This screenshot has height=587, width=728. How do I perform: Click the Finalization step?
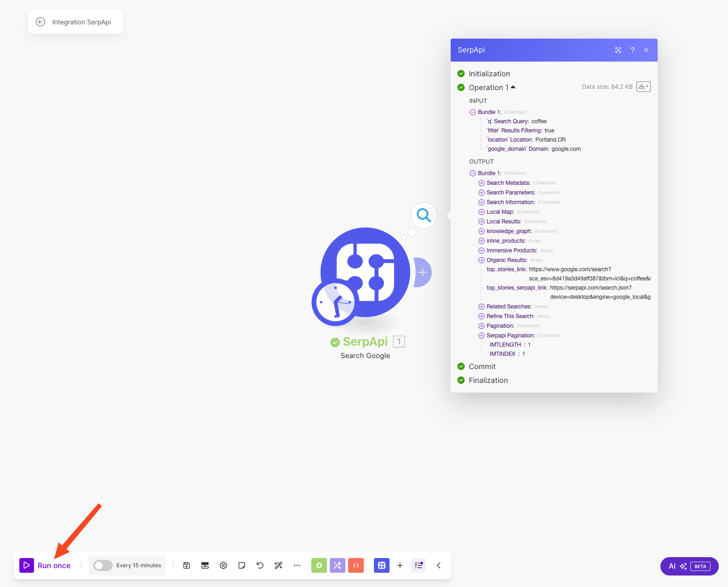coord(488,380)
